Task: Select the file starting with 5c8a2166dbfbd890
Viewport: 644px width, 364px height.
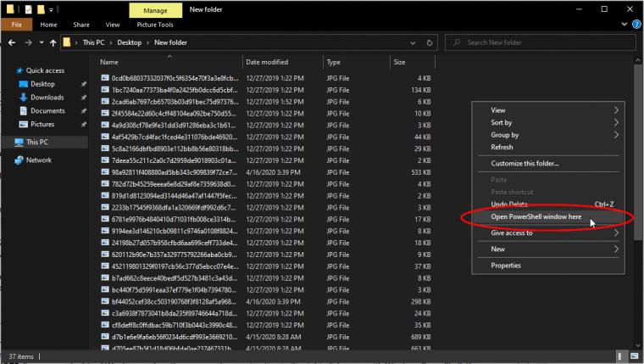Action: 175,148
